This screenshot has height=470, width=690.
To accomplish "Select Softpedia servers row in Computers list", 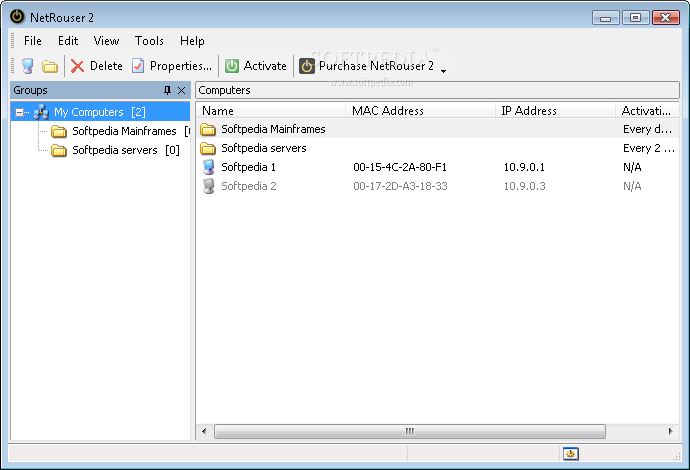I will click(x=437, y=148).
